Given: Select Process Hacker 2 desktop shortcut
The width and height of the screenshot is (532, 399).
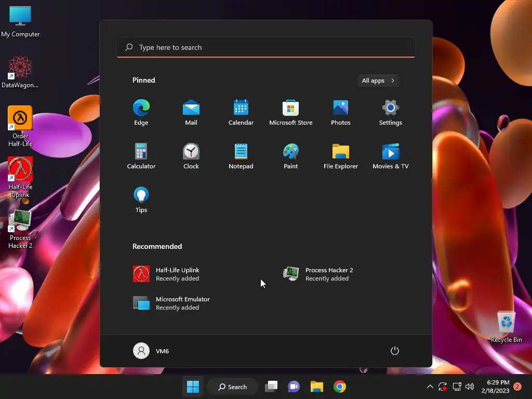Looking at the screenshot, I should click(x=20, y=229).
